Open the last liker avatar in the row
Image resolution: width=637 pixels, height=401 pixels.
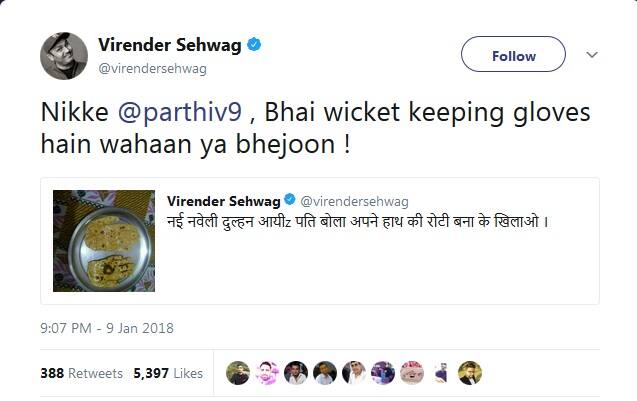470,373
